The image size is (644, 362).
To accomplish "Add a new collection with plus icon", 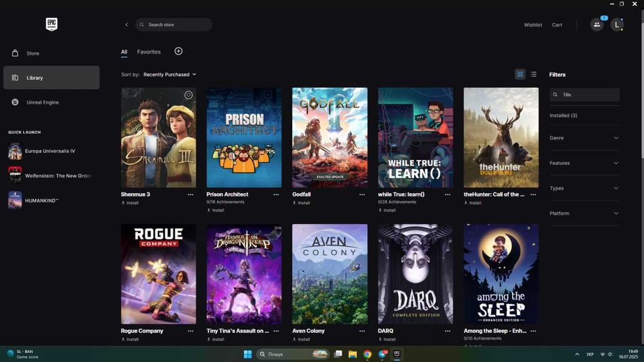I will (178, 51).
